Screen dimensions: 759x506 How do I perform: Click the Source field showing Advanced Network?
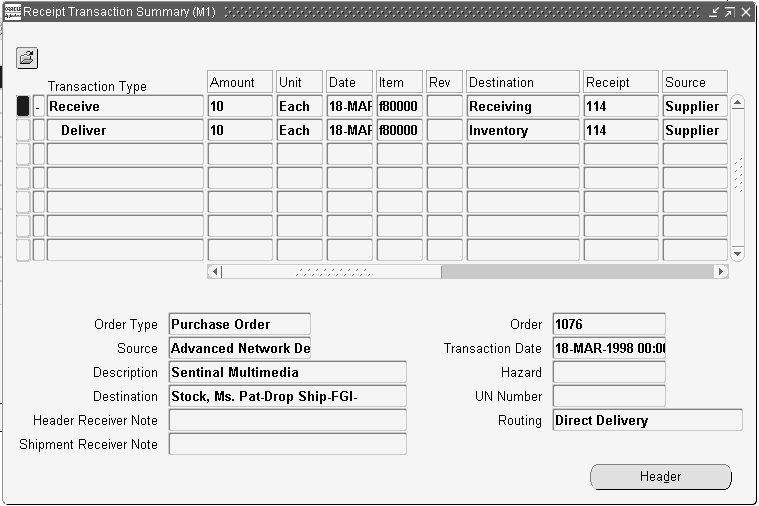coord(240,349)
